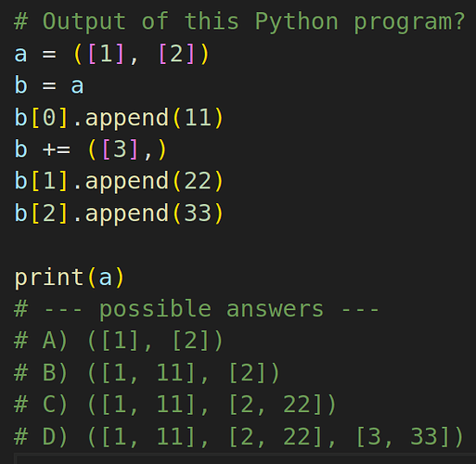Select answer A) ([1], [2])

click(119, 342)
